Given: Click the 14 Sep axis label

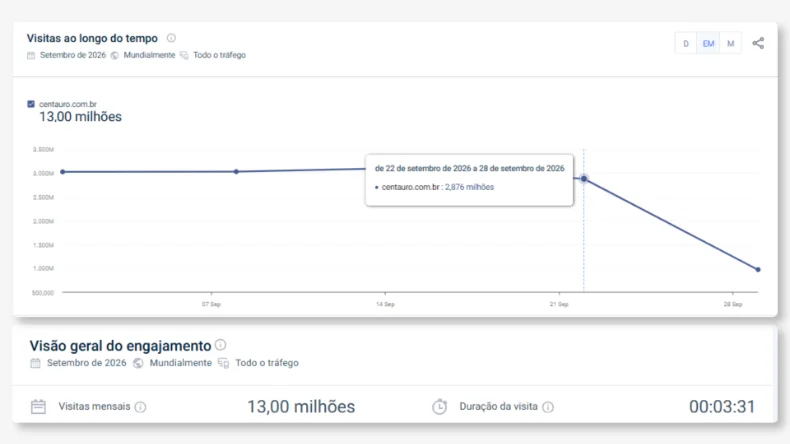Looking at the screenshot, I should (385, 304).
